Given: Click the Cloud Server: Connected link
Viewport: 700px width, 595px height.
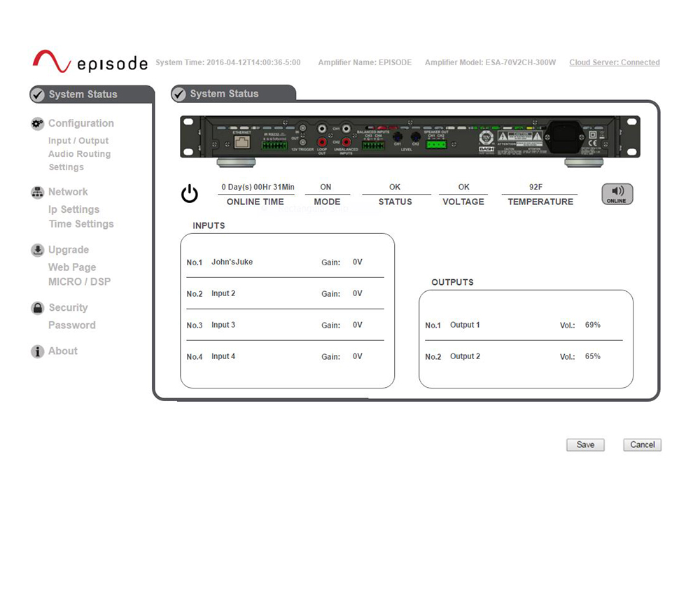Looking at the screenshot, I should point(614,62).
